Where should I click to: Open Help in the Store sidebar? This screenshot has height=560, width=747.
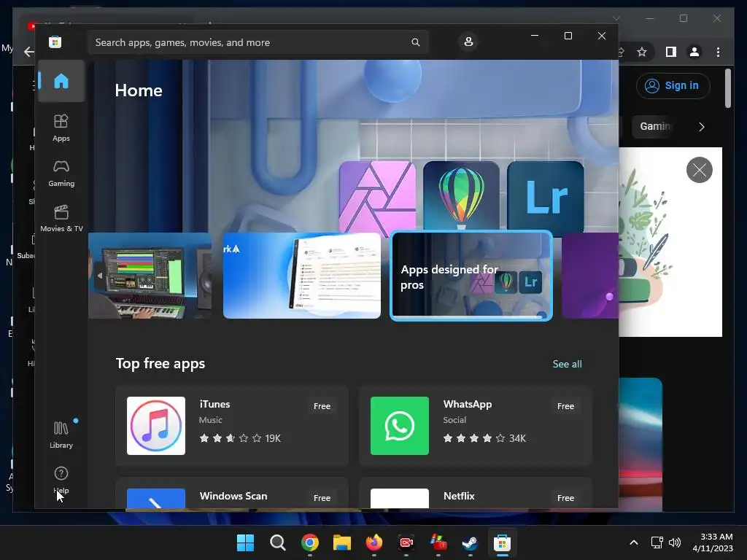pos(61,480)
